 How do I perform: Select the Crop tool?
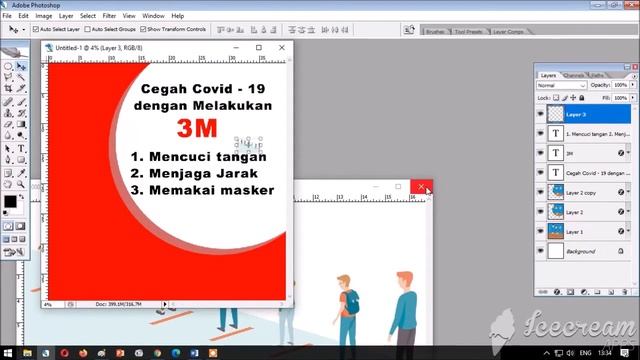[x=8, y=88]
